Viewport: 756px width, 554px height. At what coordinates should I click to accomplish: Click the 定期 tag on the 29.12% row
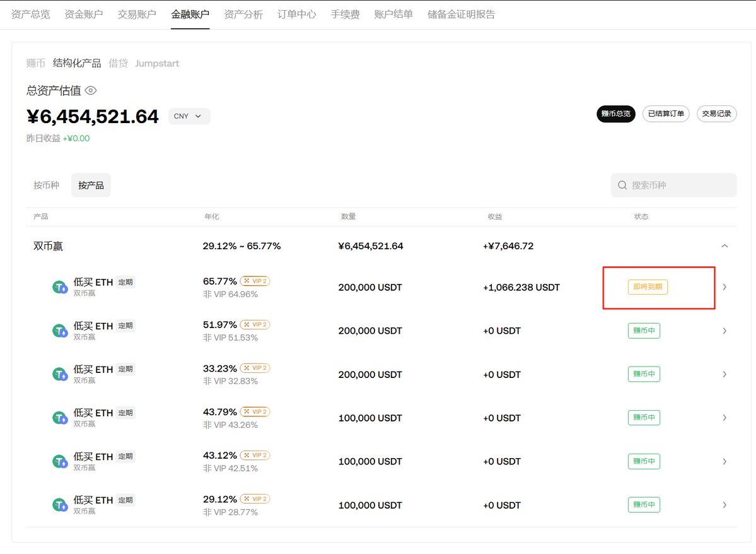click(x=125, y=500)
